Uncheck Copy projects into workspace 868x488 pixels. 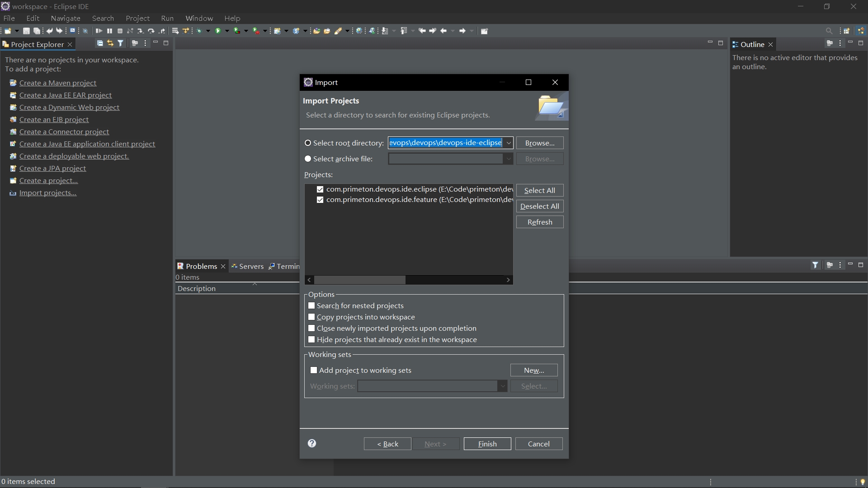point(312,317)
